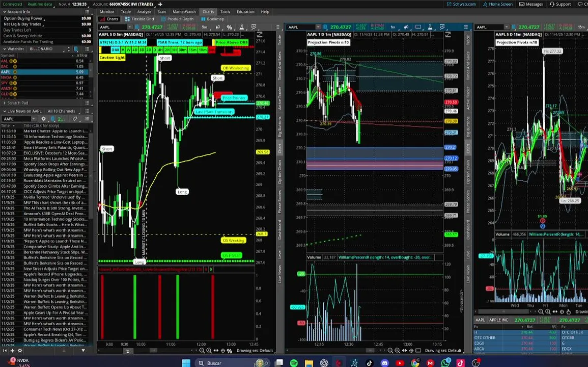Zoom out on the 1m chart

390,351
